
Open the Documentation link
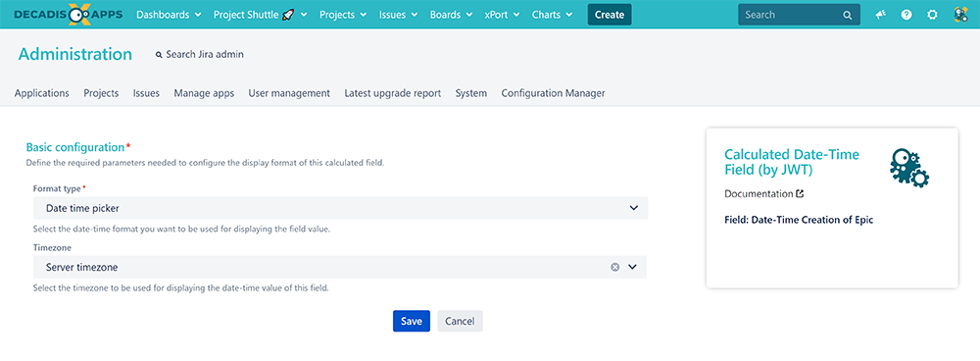759,194
